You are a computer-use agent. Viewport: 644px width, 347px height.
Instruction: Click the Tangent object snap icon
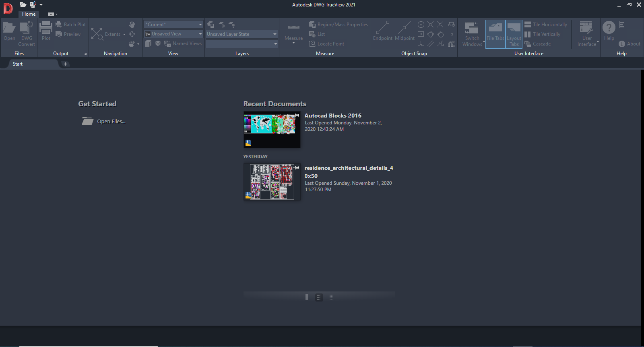(441, 34)
